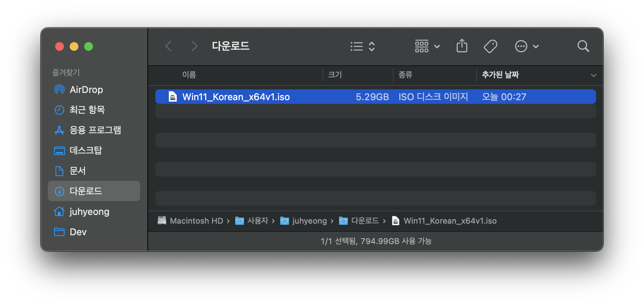The image size is (644, 305).
Task: Open 응용 프로그램 in the sidebar
Action: [94, 130]
